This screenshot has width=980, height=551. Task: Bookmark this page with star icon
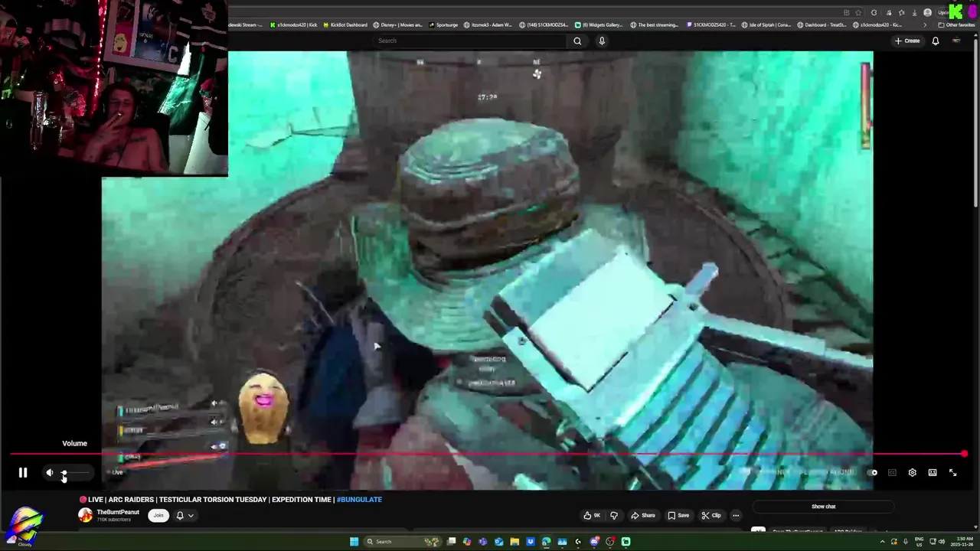tap(857, 12)
